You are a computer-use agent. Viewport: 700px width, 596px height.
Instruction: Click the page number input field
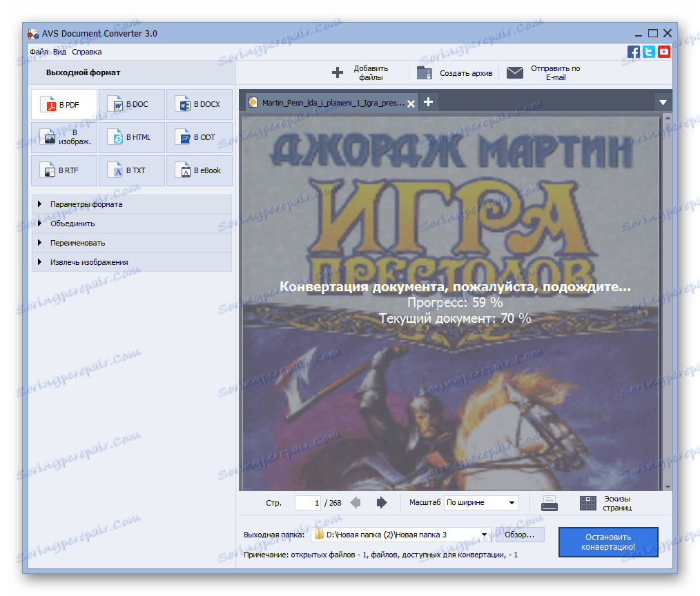pyautogui.click(x=308, y=503)
